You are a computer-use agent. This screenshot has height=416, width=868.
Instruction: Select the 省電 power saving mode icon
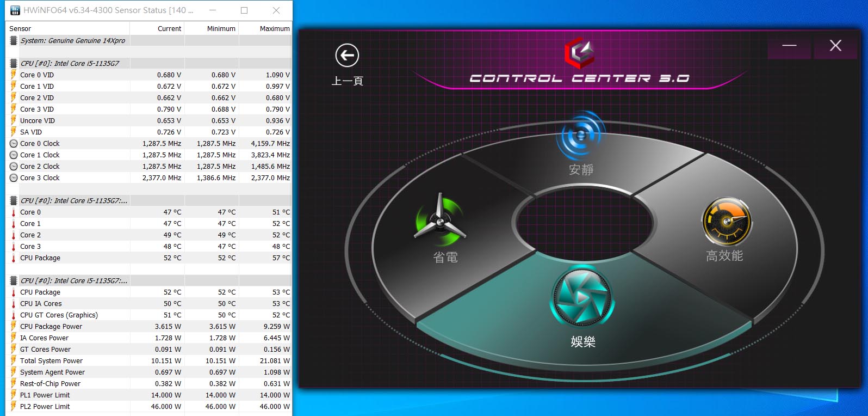click(x=440, y=220)
